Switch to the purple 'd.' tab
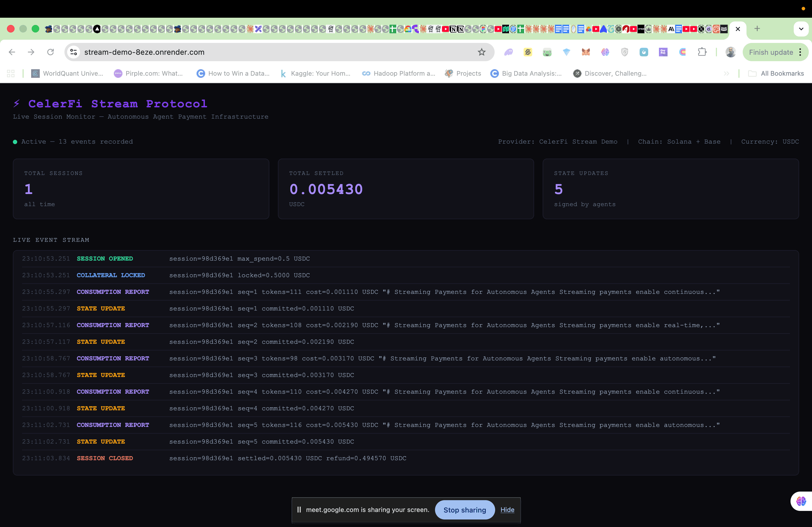 click(x=709, y=29)
